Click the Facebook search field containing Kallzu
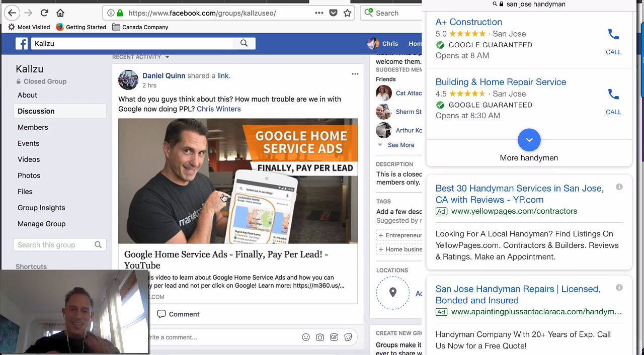The width and height of the screenshot is (644, 355). [x=132, y=44]
